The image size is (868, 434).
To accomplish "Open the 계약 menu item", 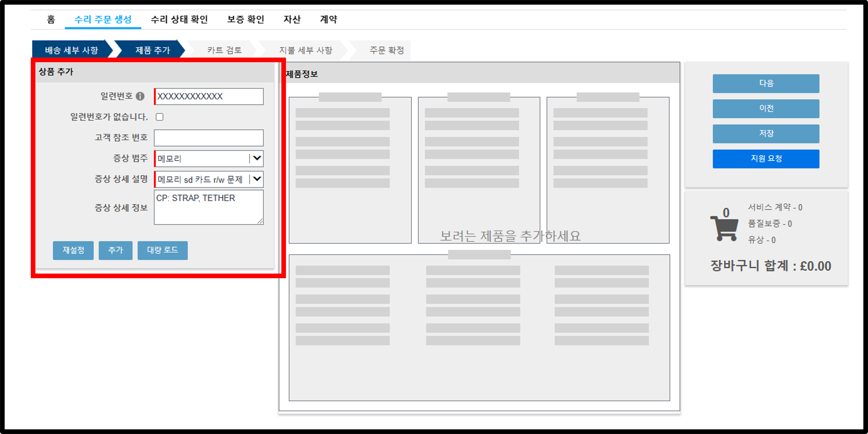I will [x=329, y=19].
